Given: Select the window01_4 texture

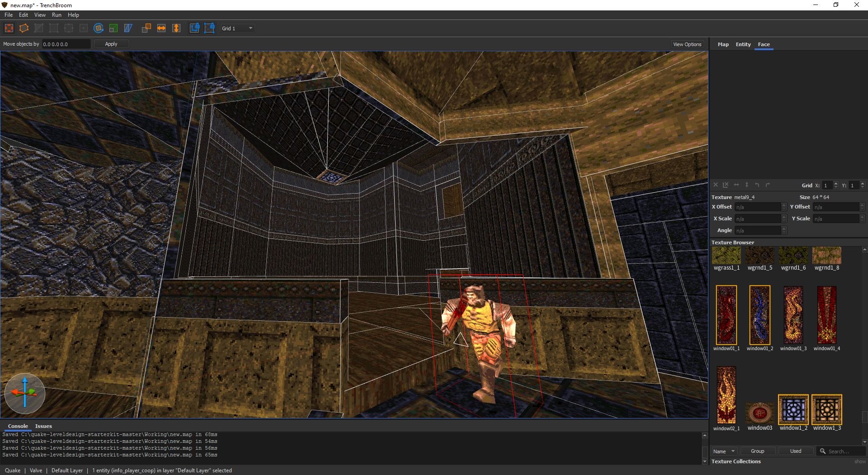Looking at the screenshot, I should [827, 318].
